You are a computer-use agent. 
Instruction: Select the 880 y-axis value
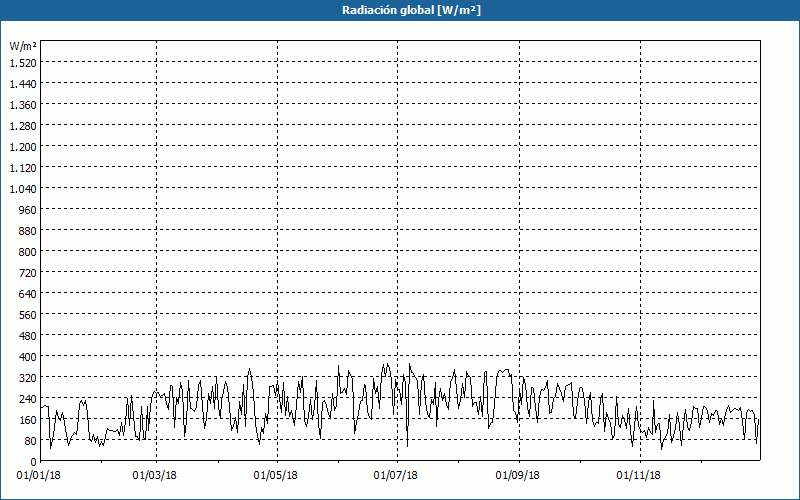click(29, 231)
